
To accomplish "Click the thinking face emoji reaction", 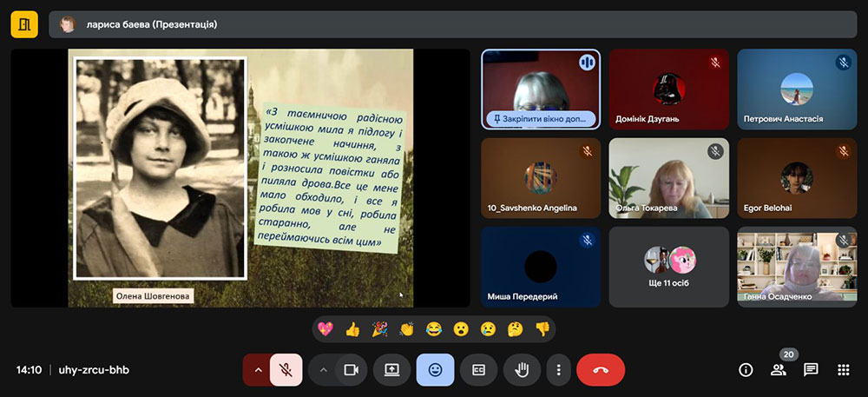I will pyautogui.click(x=515, y=329).
